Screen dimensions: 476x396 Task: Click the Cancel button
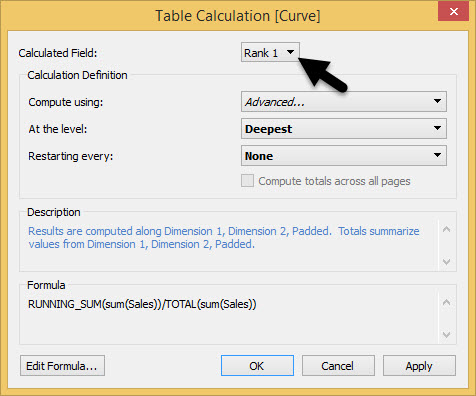point(338,366)
